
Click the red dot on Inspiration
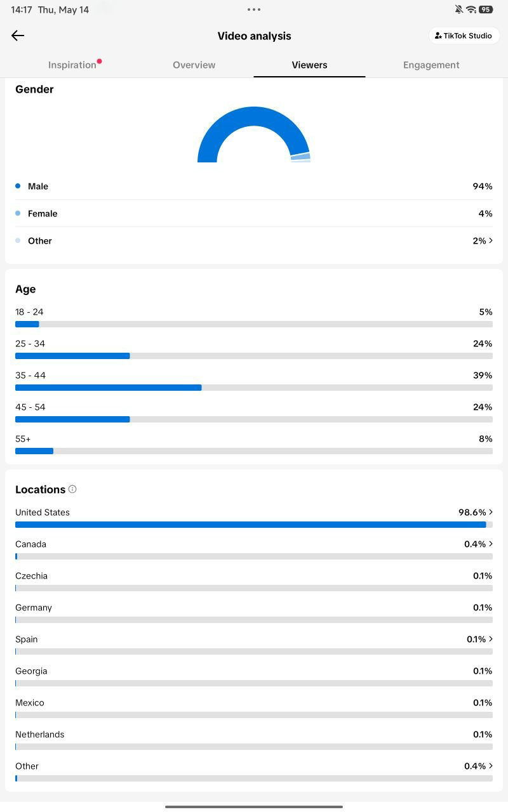[x=100, y=62]
